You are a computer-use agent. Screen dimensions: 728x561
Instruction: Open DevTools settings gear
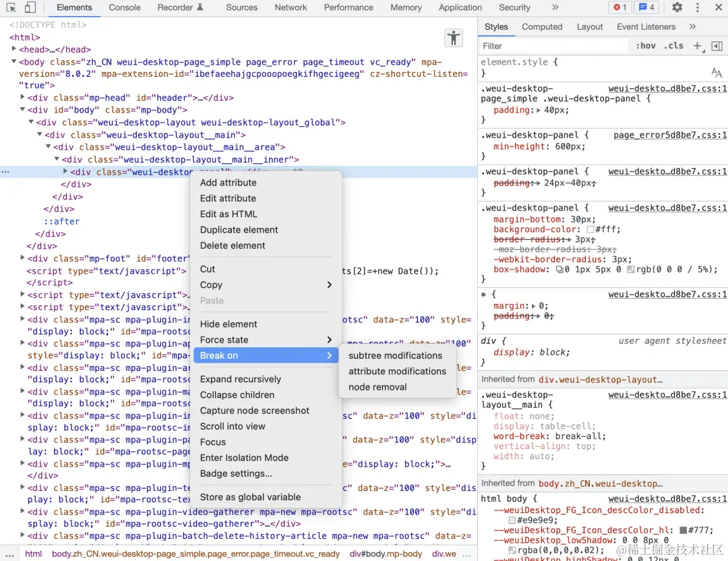pos(677,7)
